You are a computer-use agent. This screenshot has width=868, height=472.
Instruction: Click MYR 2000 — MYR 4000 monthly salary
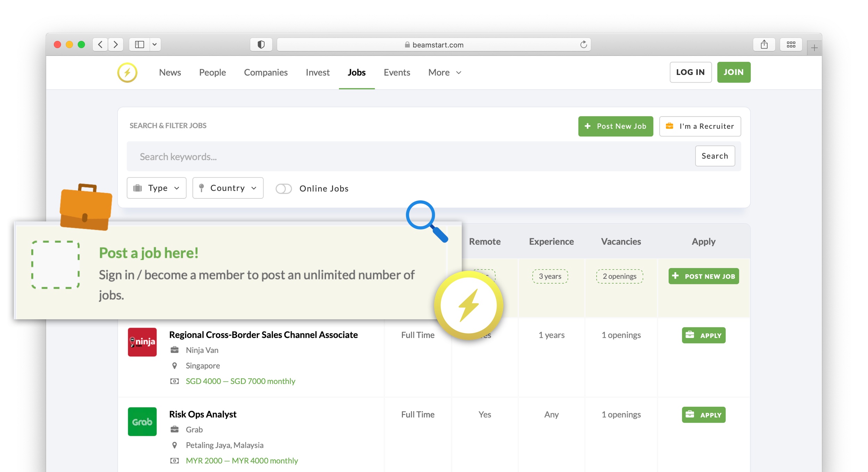tap(242, 461)
